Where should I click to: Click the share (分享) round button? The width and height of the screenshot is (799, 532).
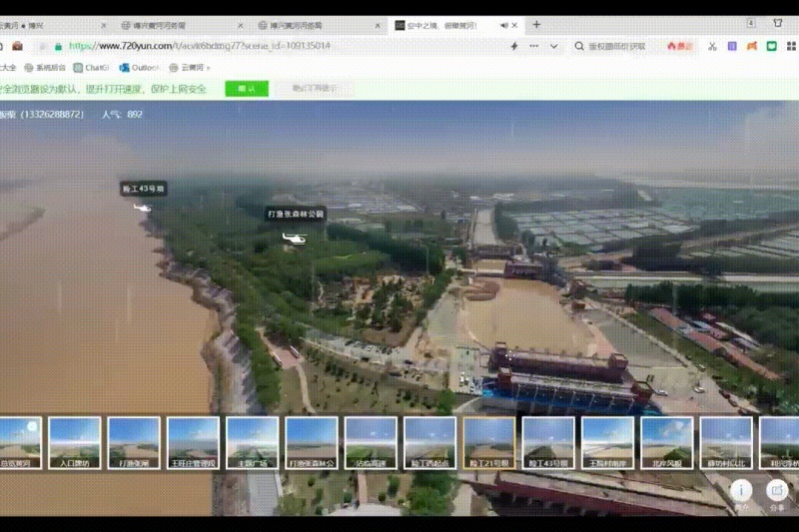[x=777, y=490]
